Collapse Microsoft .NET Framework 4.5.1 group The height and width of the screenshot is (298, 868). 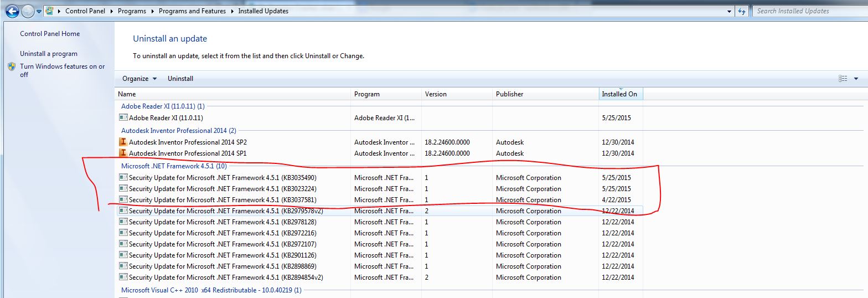[x=174, y=166]
